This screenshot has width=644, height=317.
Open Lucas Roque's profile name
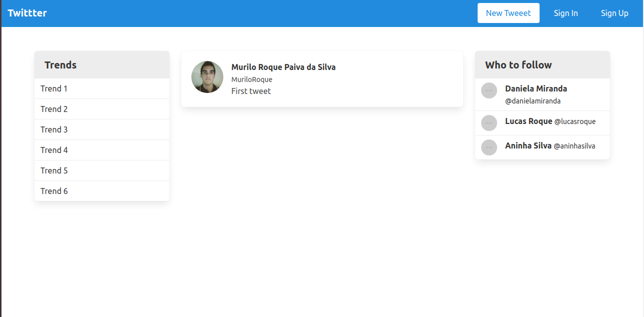pos(529,121)
